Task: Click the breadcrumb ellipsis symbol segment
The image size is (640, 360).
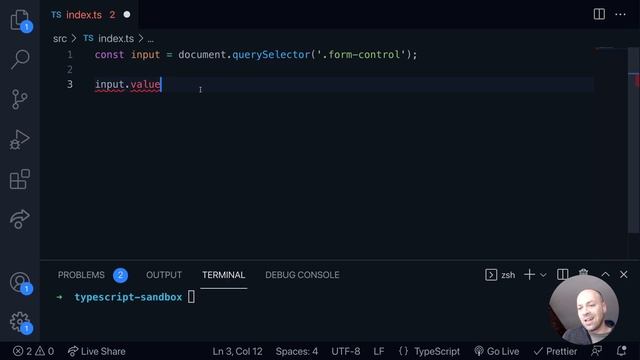Action: tap(151, 39)
